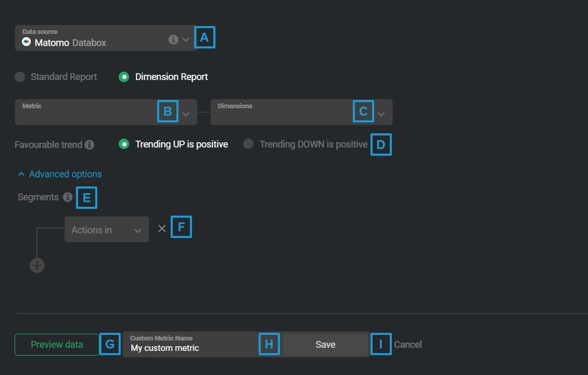588x375 pixels.
Task: Click the Favourable trend info icon
Action: coord(89,144)
